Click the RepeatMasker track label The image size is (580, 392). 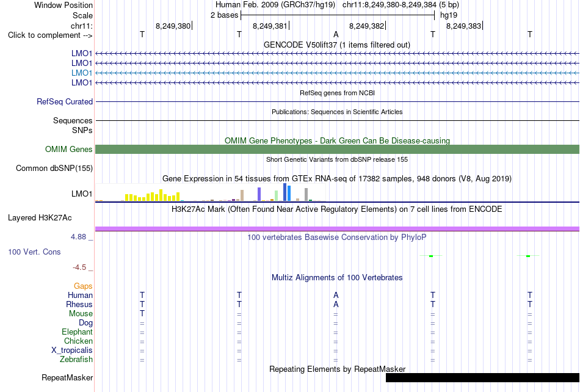67,377
